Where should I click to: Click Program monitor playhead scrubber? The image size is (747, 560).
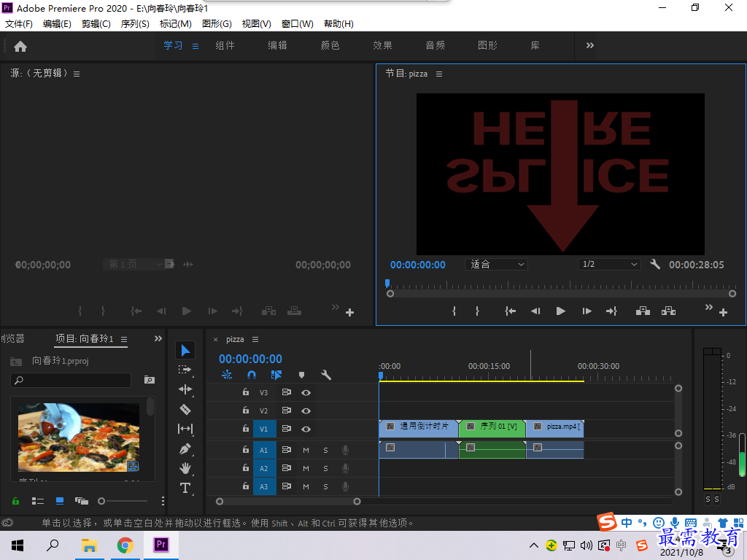point(387,284)
